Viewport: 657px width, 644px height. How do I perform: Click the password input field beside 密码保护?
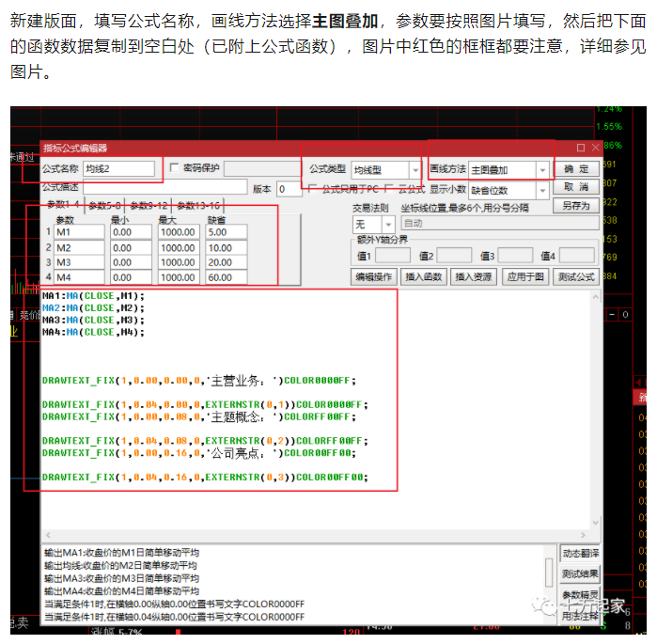click(x=263, y=168)
